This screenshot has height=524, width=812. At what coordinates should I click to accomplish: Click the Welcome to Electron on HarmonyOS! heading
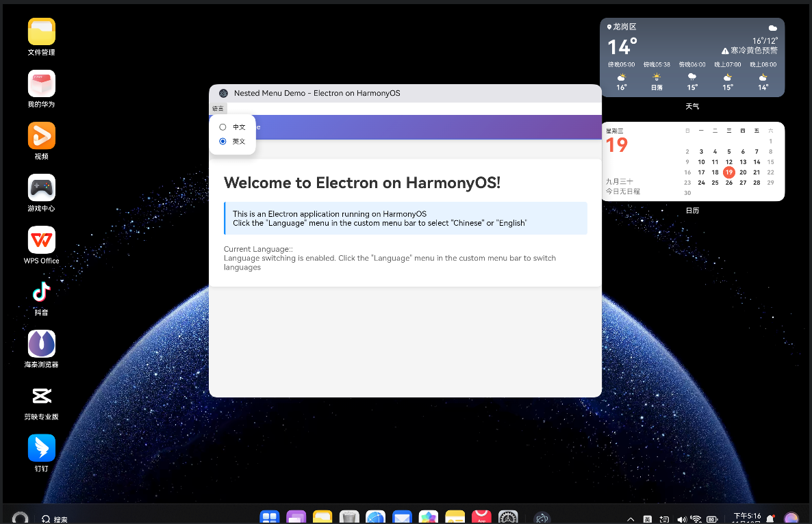coord(362,183)
